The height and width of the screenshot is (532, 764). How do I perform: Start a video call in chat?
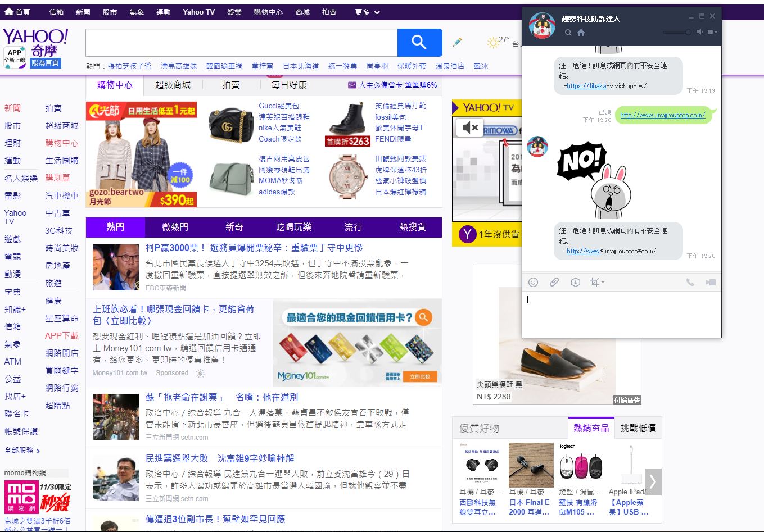tap(711, 282)
